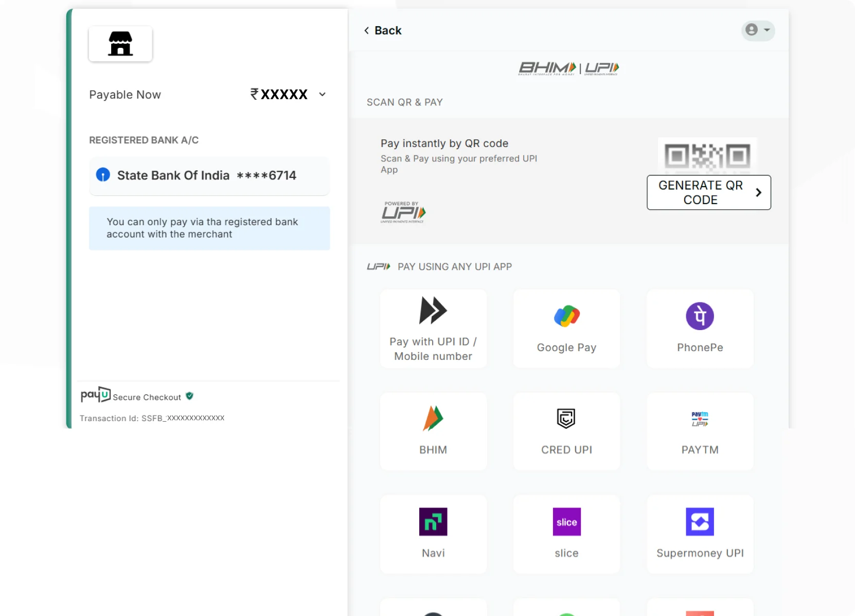
Task: Choose Supermoney UPI app
Action: coord(700,534)
